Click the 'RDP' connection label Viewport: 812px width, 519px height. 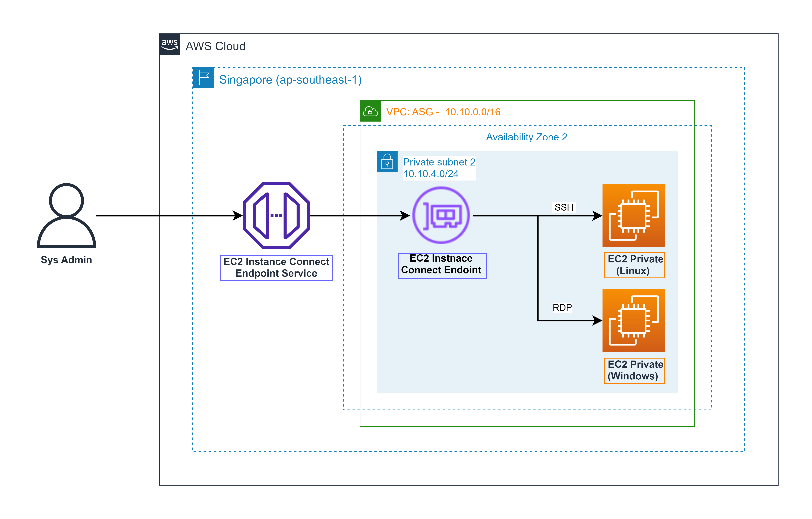562,308
